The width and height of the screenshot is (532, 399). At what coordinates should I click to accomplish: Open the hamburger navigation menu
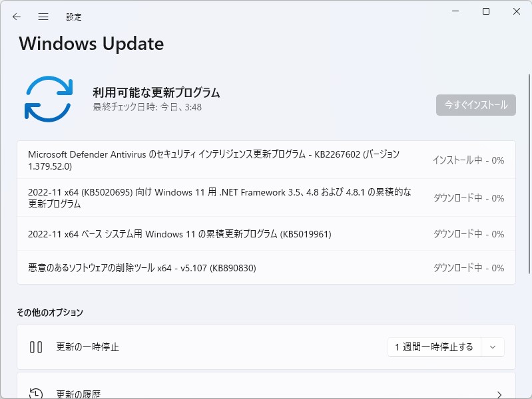click(43, 17)
